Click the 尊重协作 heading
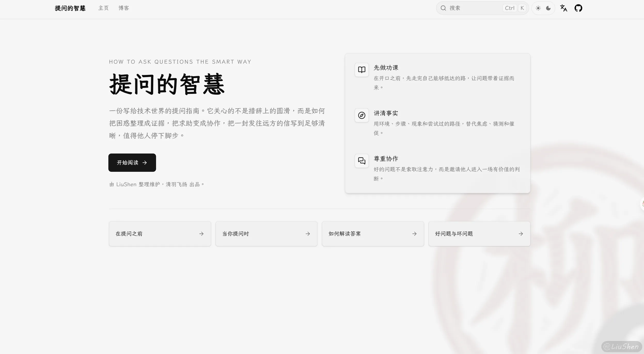Screen dimensions: 644x354 [386, 159]
